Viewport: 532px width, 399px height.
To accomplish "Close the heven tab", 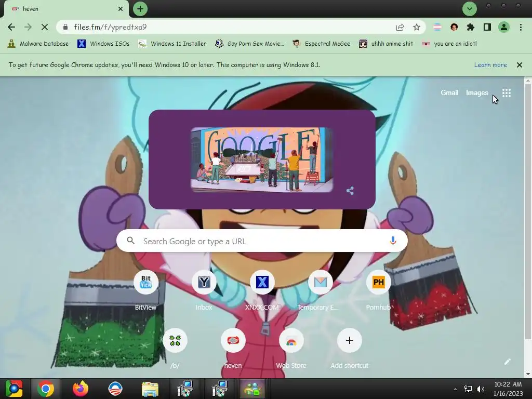I will 121,9.
